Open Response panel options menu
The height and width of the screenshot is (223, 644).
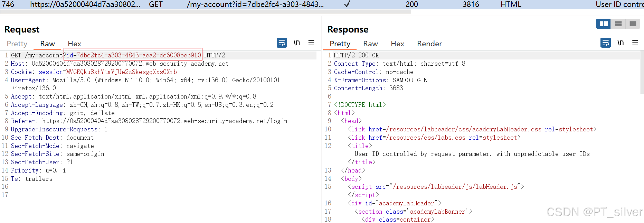pyautogui.click(x=635, y=43)
